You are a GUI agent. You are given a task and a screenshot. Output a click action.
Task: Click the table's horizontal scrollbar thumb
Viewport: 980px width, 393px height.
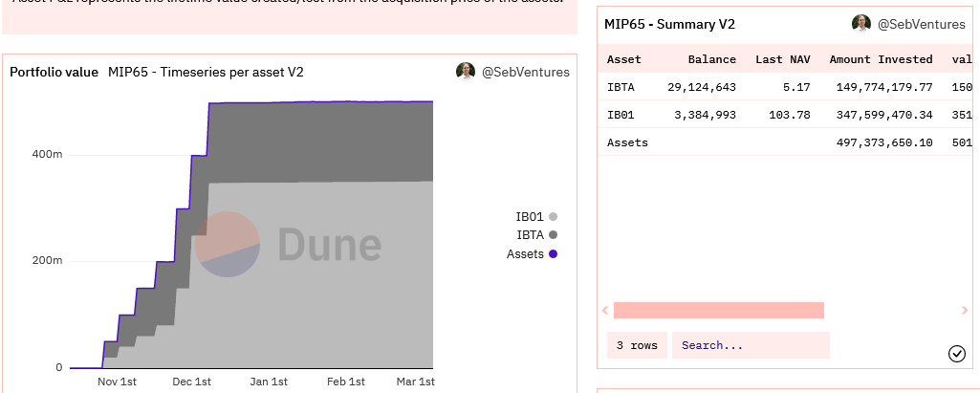click(718, 310)
